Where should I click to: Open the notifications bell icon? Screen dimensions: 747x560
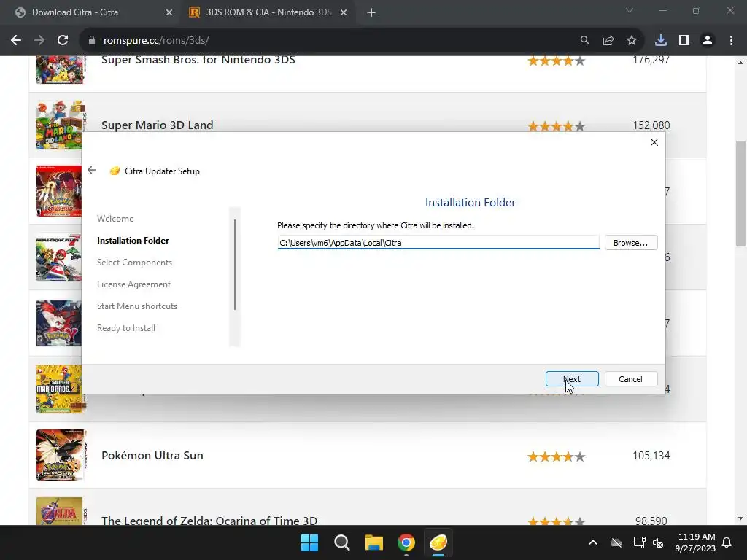click(x=727, y=542)
